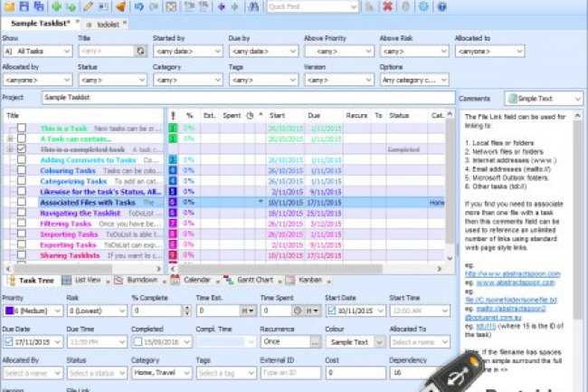588x392 pixels.
Task: Click the undo arrow icon in toolbar
Action: coord(138,6)
